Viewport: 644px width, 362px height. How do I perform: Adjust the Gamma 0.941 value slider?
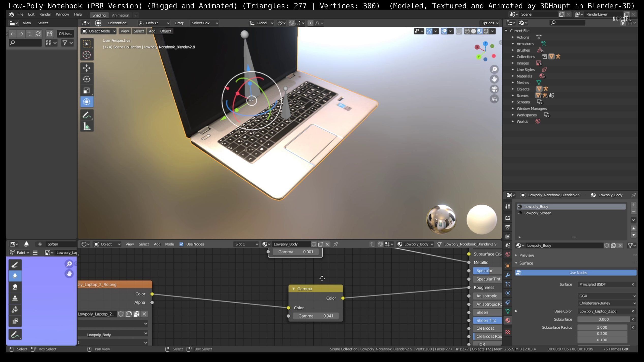(315, 316)
